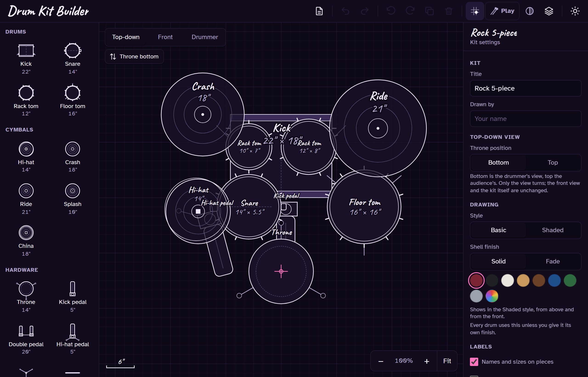Open the rainbow custom color swatch
This screenshot has height=377, width=588.
pyautogui.click(x=492, y=296)
